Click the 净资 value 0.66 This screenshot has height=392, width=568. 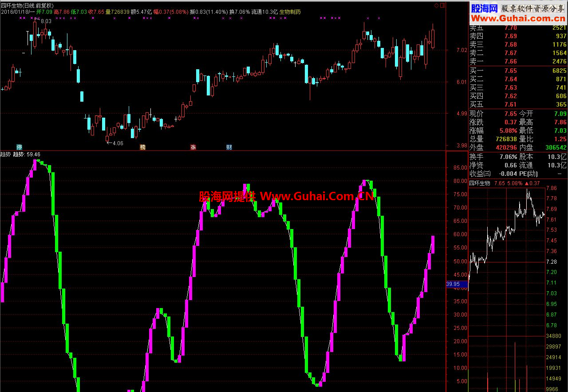pyautogui.click(x=511, y=165)
